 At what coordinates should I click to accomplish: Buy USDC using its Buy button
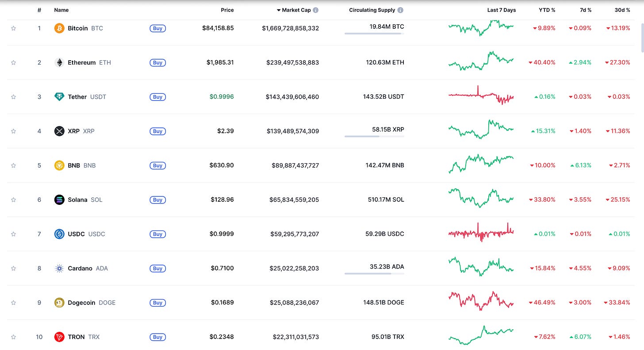[158, 234]
